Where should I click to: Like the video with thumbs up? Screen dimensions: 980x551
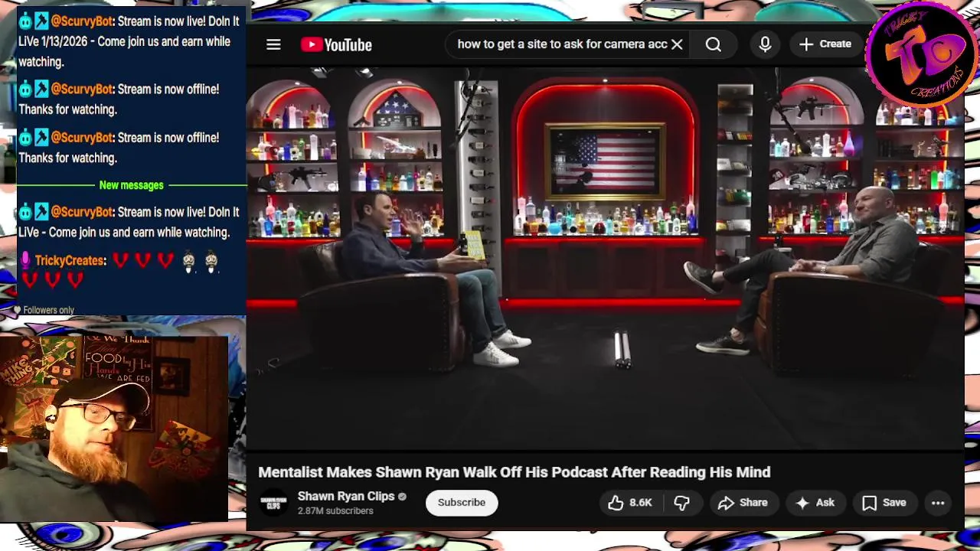tap(630, 503)
